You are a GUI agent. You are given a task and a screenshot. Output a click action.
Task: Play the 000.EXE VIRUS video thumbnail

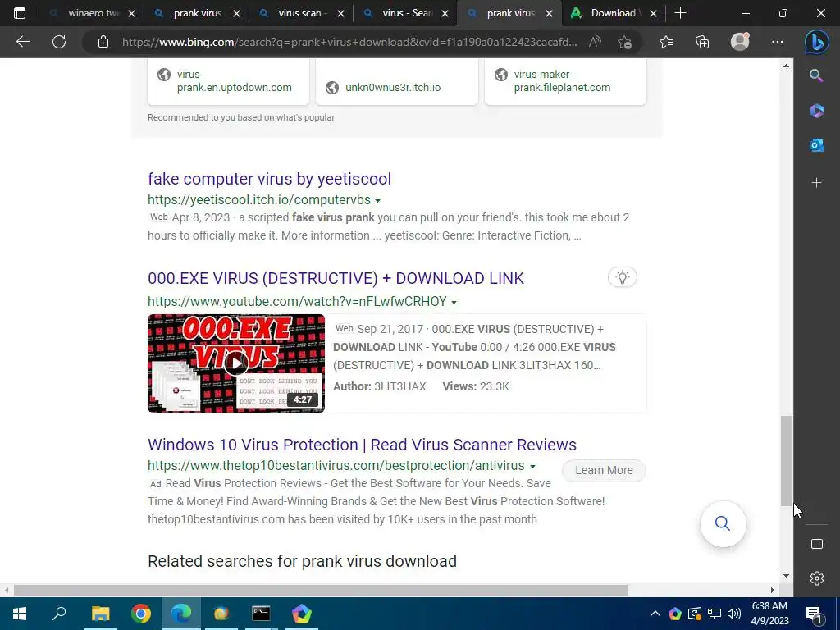coord(236,363)
